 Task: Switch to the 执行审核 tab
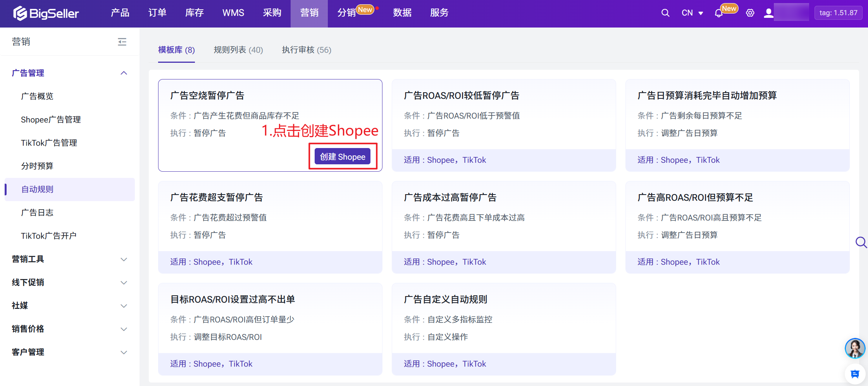(306, 50)
